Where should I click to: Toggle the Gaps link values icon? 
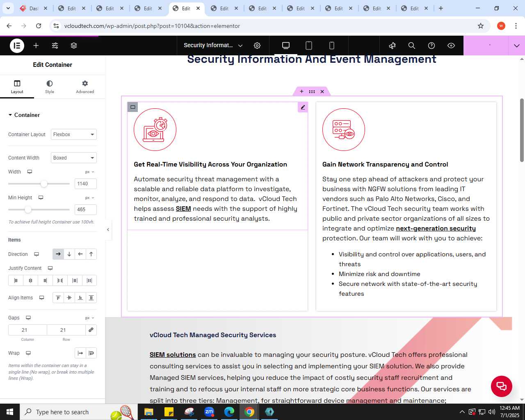91,330
